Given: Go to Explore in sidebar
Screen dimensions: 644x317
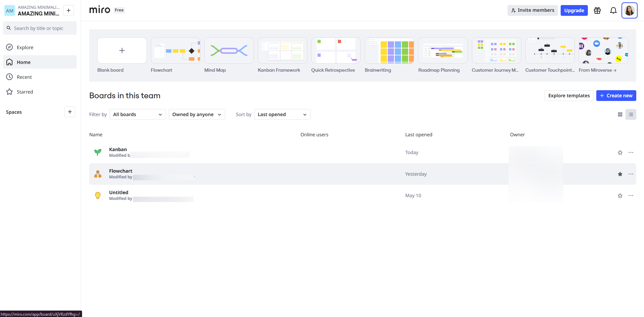Looking at the screenshot, I should 40,47.
